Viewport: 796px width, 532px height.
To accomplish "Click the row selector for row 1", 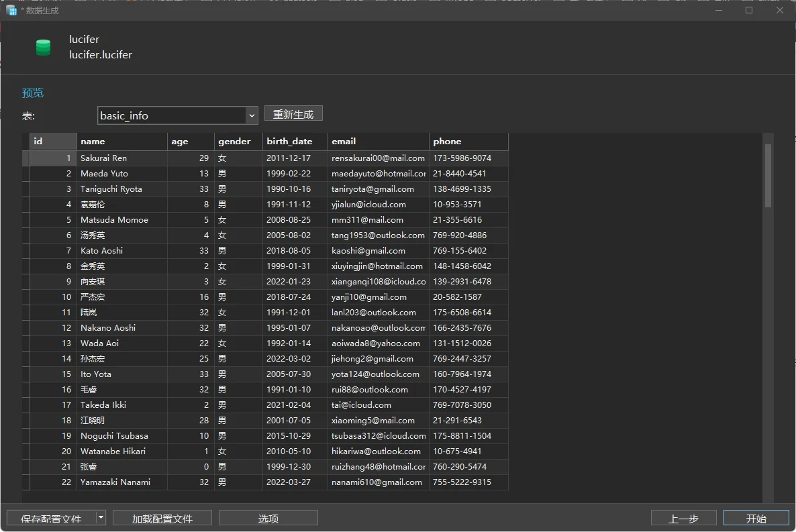I will tap(26, 158).
